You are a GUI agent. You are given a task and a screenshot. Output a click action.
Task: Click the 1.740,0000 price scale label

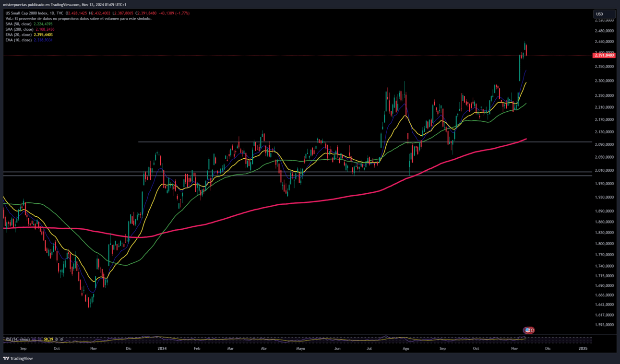tap(604, 266)
